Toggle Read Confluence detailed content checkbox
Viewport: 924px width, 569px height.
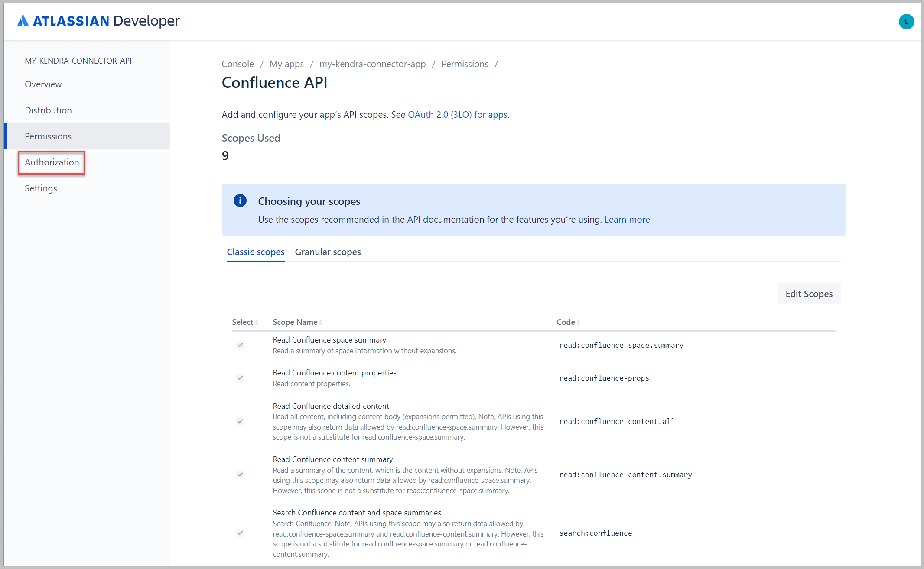[240, 421]
